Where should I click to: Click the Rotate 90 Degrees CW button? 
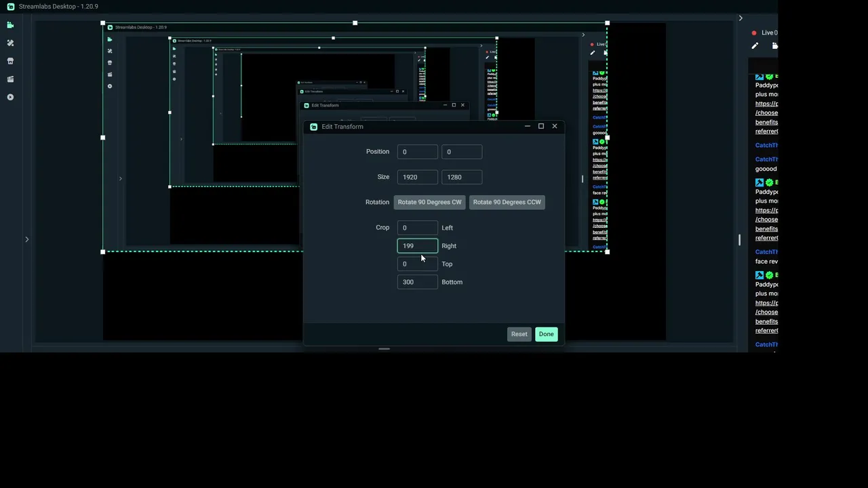[x=429, y=202]
